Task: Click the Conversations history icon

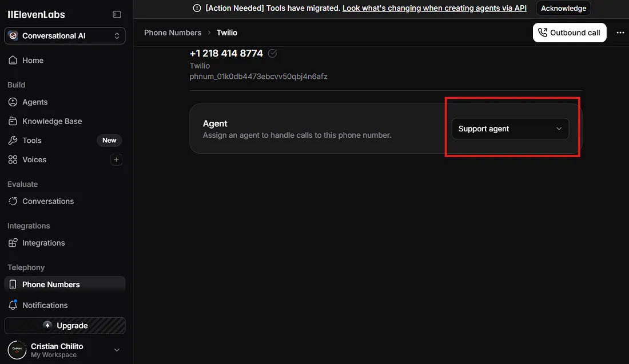Action: coord(13,201)
